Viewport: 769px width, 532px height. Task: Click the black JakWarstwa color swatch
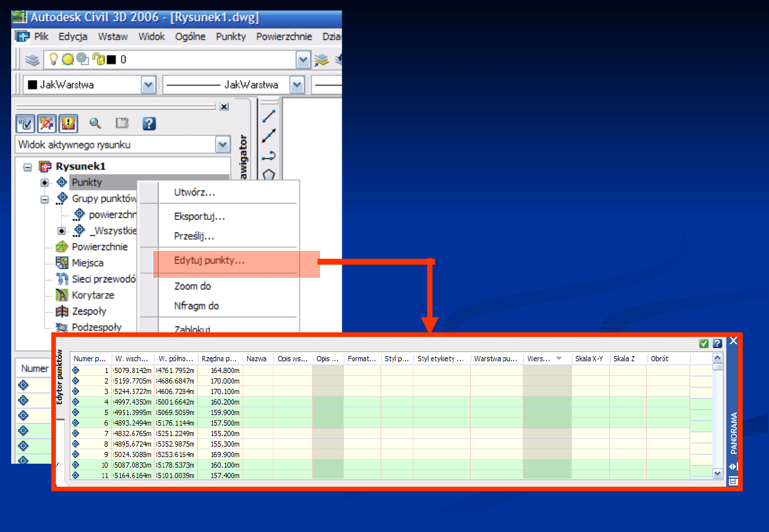(x=32, y=85)
